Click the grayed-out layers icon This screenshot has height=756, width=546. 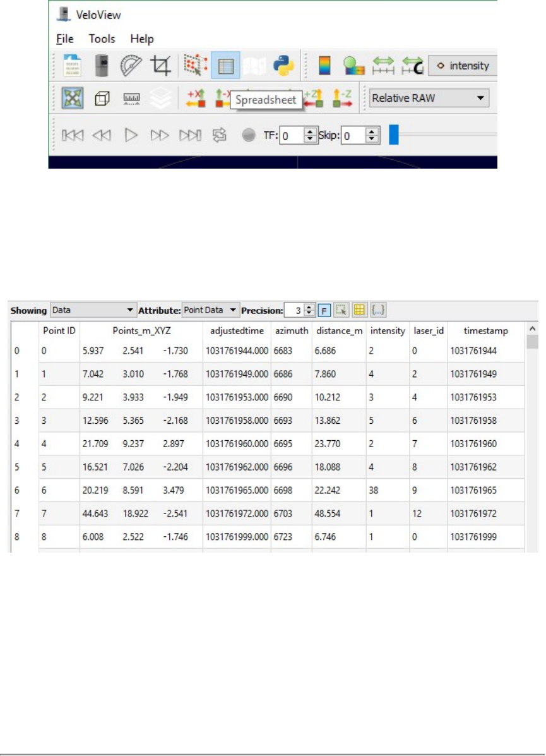click(160, 99)
